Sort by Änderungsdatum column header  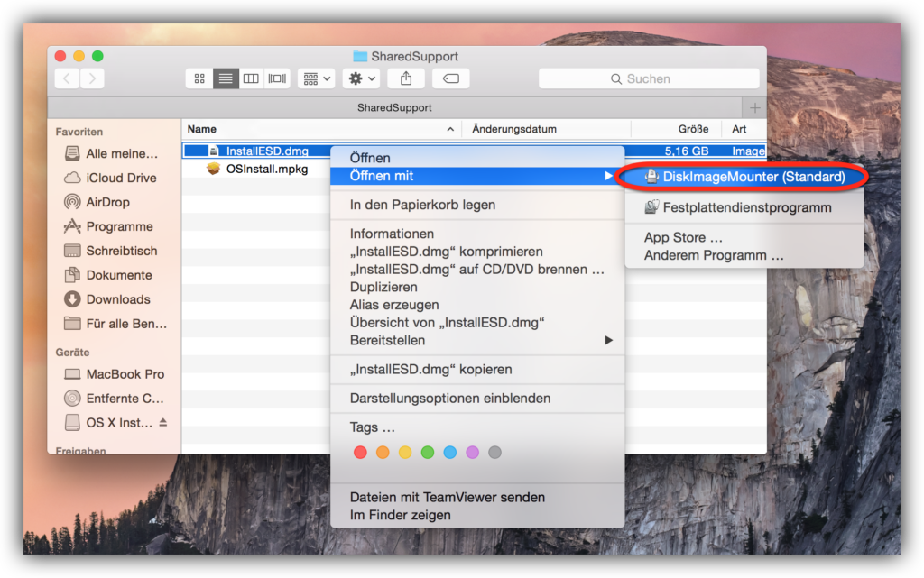pyautogui.click(x=546, y=129)
